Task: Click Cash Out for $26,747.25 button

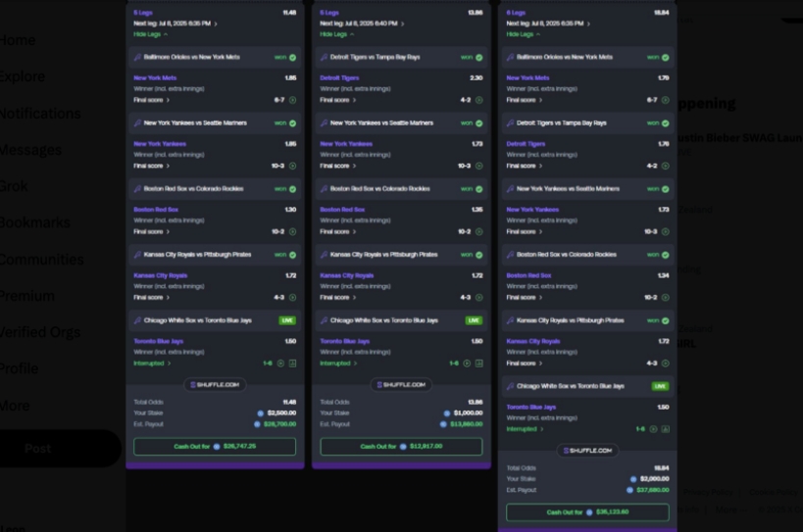Action: coord(215,447)
